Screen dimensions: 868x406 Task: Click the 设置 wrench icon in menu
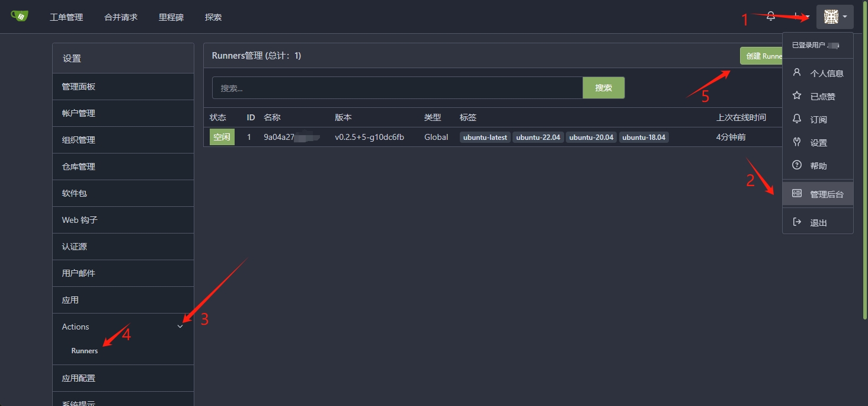pyautogui.click(x=797, y=142)
